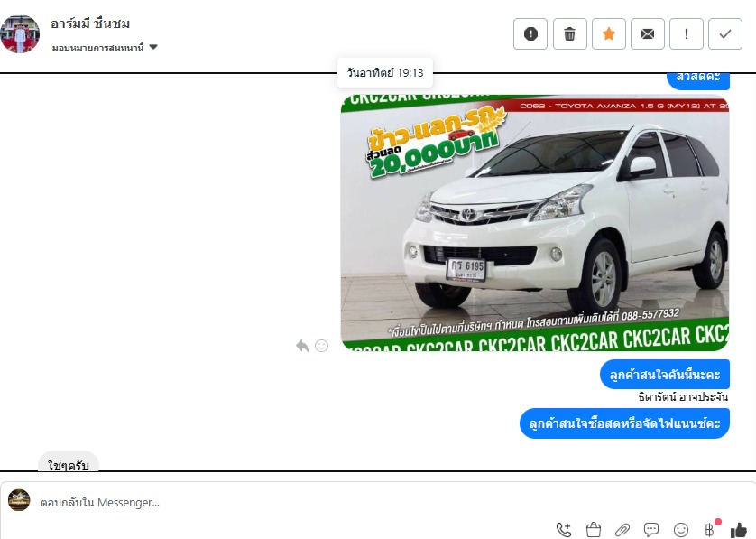Click the อาร์มมี่ ชื่นชม contact name
The height and width of the screenshot is (539, 756).
tap(90, 23)
